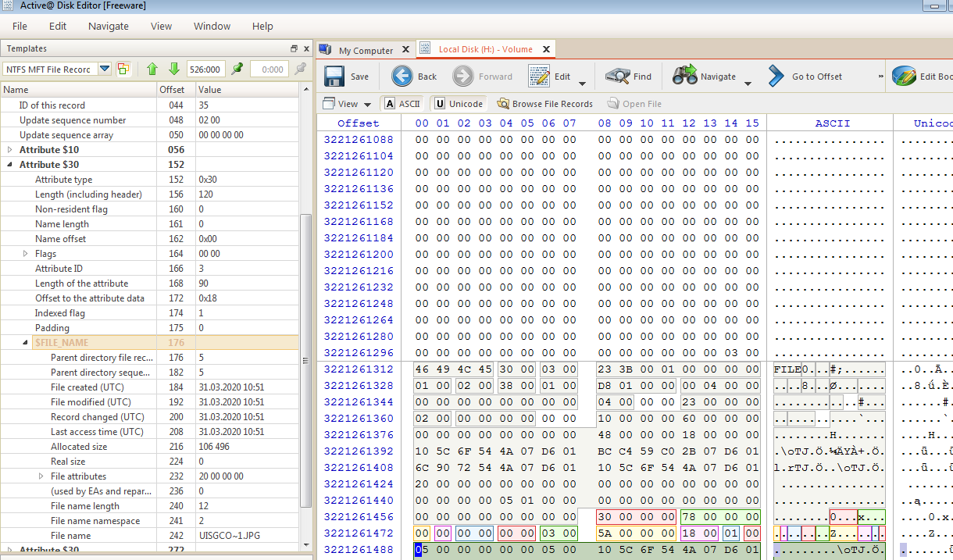Click the 0:000 offset field
953x560 pixels.
pos(269,69)
